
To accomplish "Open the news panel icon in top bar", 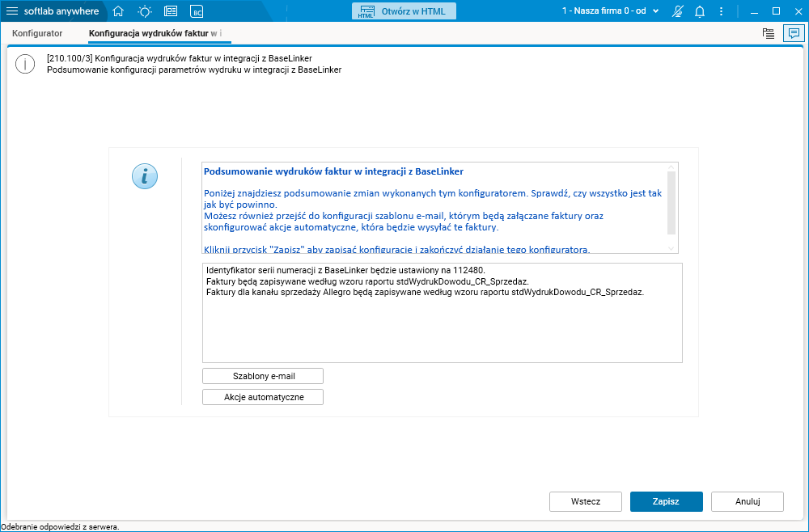I will pyautogui.click(x=171, y=11).
